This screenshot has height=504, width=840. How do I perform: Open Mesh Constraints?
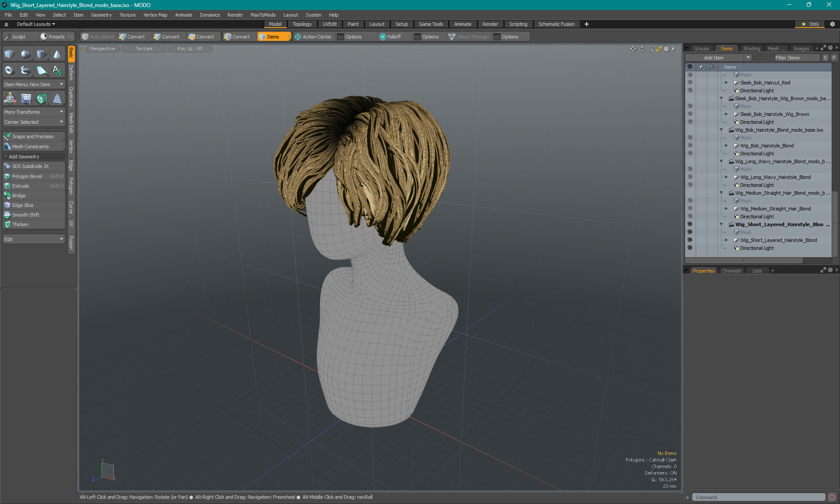[x=34, y=147]
